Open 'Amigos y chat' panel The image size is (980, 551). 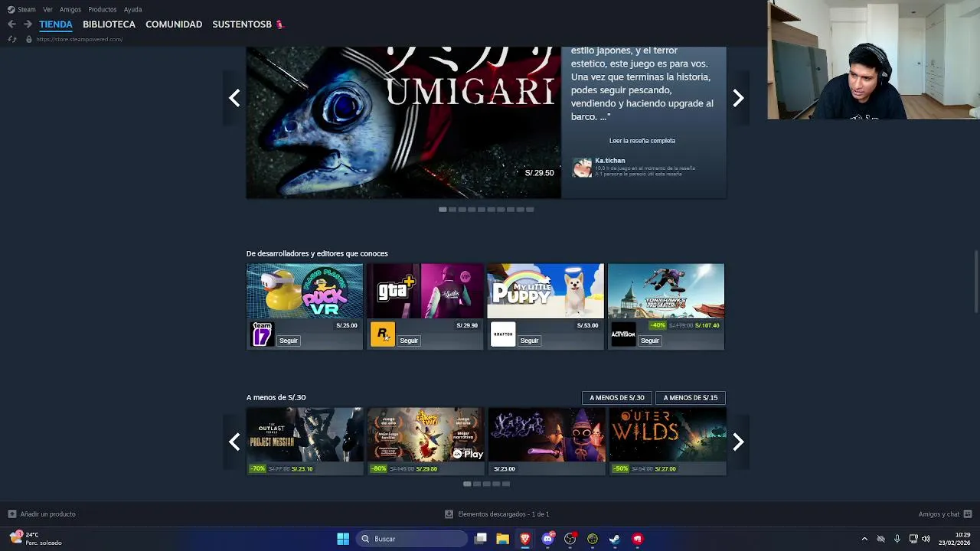point(945,514)
